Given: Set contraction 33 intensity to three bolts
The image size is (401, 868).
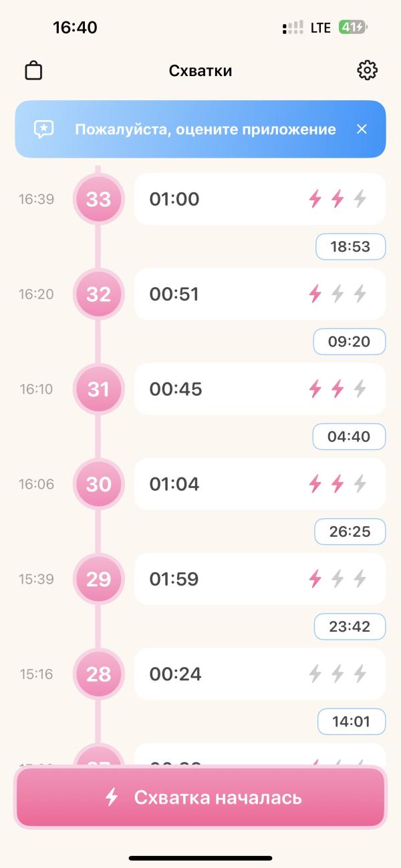Looking at the screenshot, I should point(360,199).
